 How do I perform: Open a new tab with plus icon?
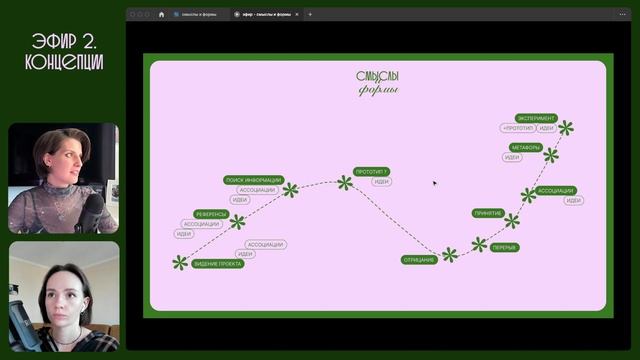[x=310, y=14]
